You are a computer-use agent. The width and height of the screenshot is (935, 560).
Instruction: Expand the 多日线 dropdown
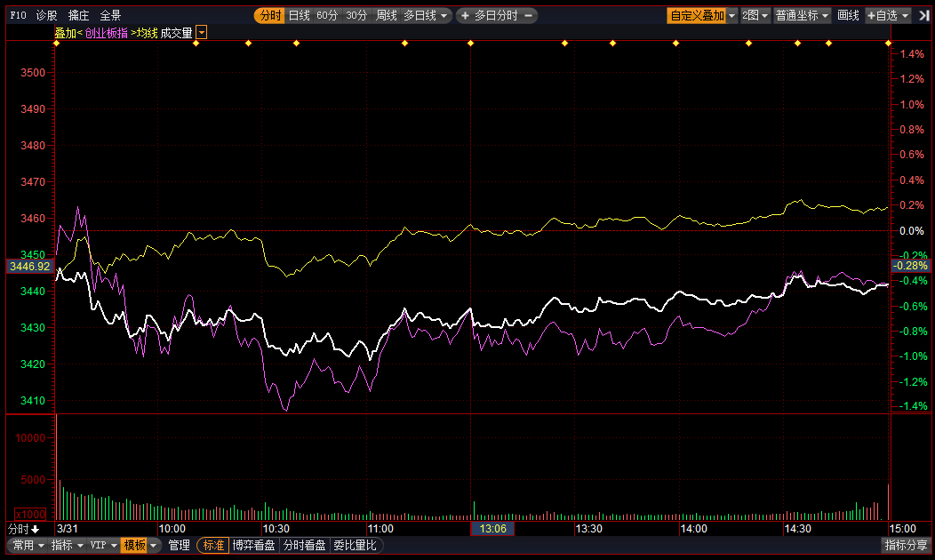427,16
